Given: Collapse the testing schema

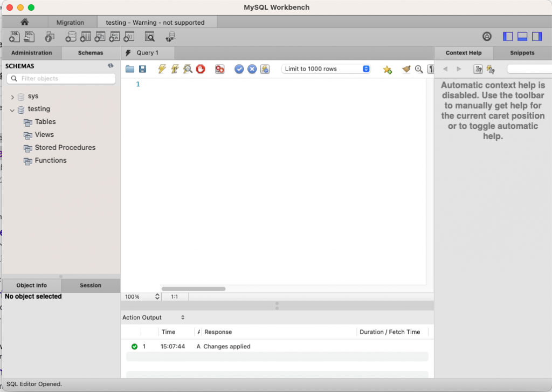Looking at the screenshot, I should [12, 110].
